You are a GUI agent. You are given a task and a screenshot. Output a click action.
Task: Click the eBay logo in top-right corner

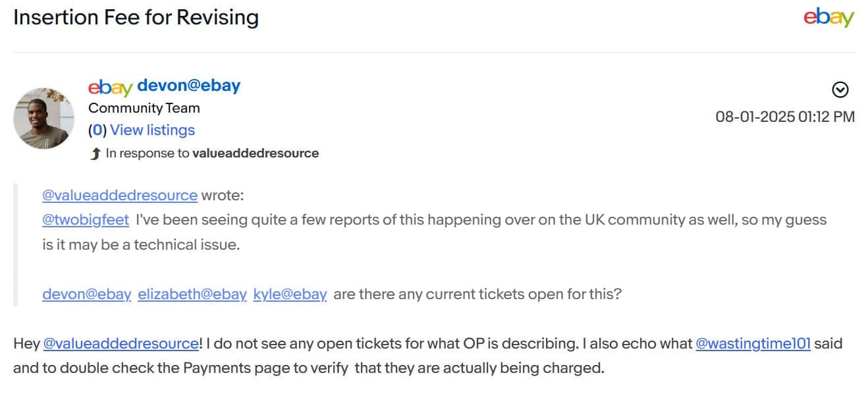828,18
